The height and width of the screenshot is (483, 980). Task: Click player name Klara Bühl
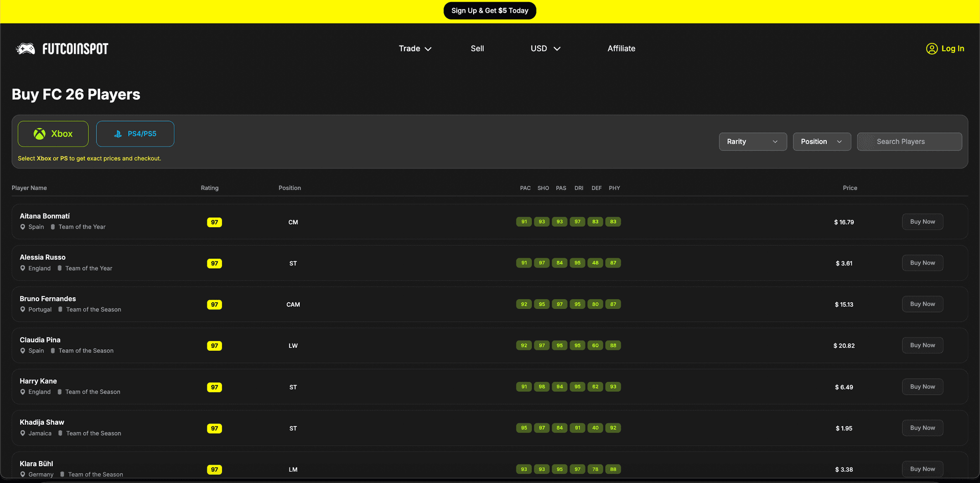pos(36,464)
